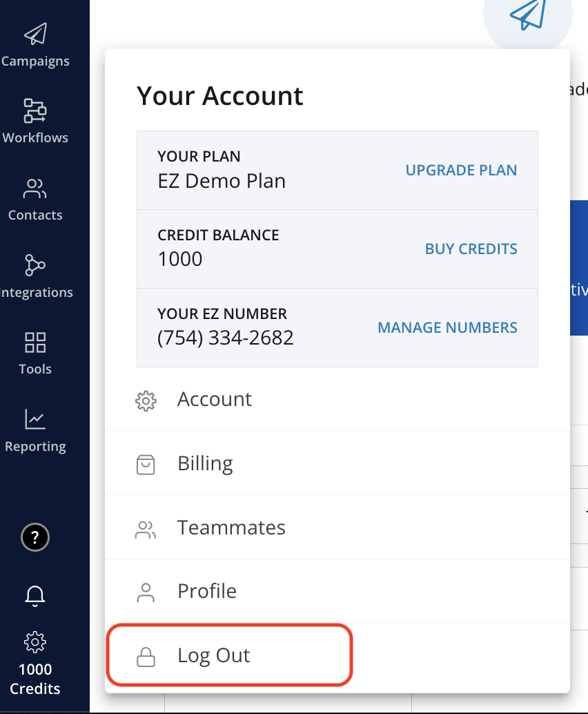
Task: Click the shopping bag icon beside Billing
Action: pos(146,465)
